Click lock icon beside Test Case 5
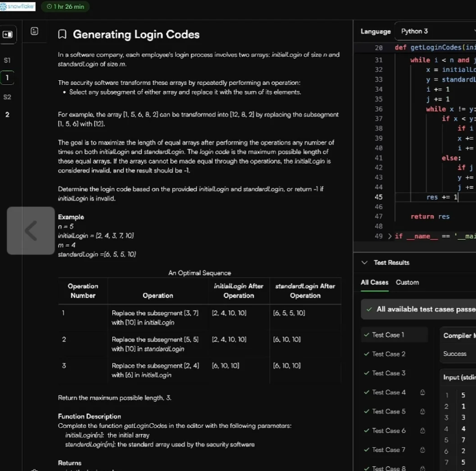The height and width of the screenshot is (471, 476). (422, 411)
